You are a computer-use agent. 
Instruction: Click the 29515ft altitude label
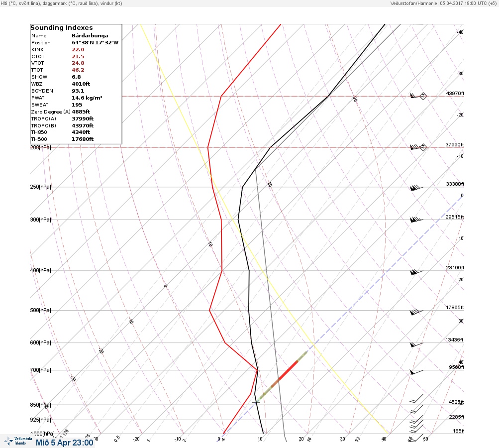(x=455, y=217)
